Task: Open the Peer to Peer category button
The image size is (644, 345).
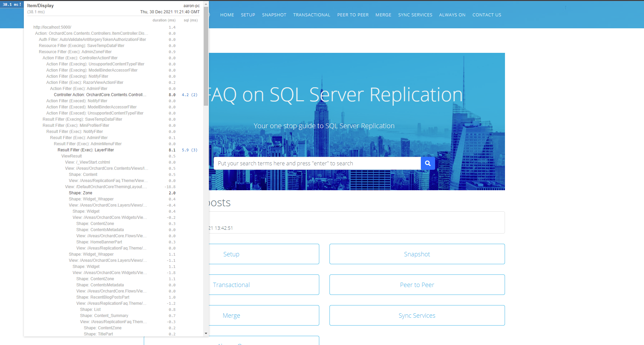Action: click(417, 285)
